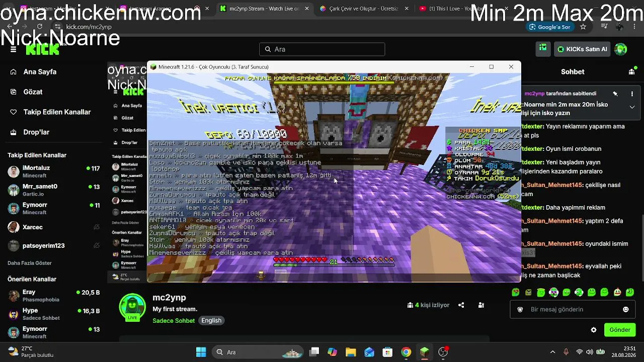Click the KICKs Satın Al button

[582, 49]
